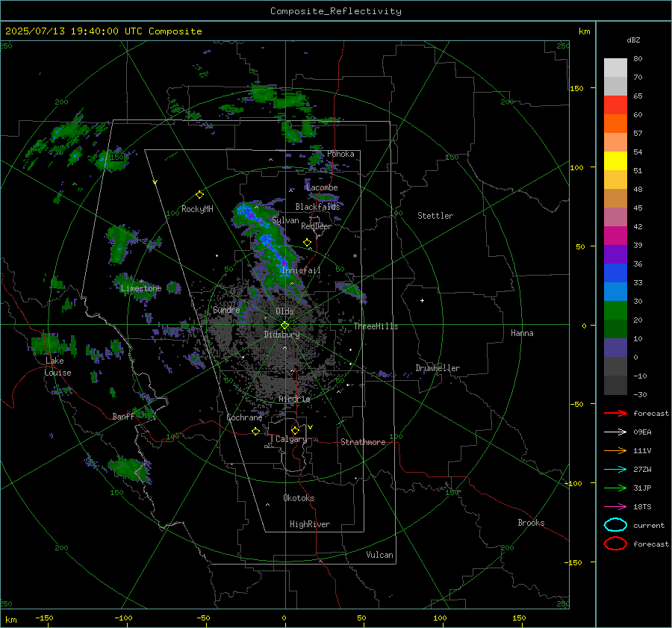Click the HighRiver label
This screenshot has height=628, width=672.
310,524
